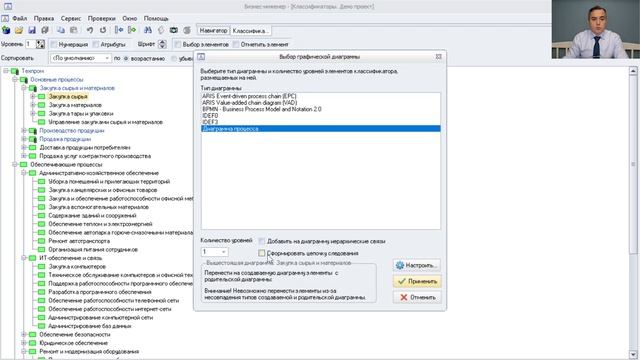Click the new project toolbar icon
The height and width of the screenshot is (360, 640).
[x=6, y=31]
